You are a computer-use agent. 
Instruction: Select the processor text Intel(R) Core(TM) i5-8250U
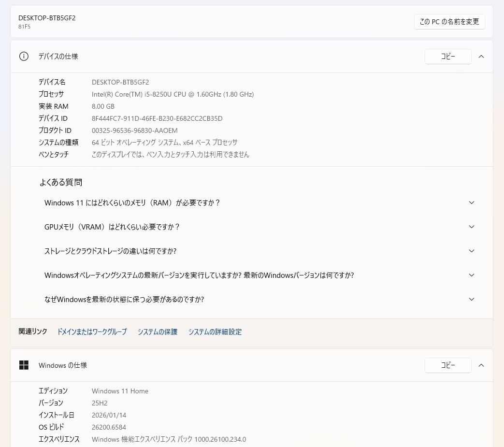[x=173, y=94]
